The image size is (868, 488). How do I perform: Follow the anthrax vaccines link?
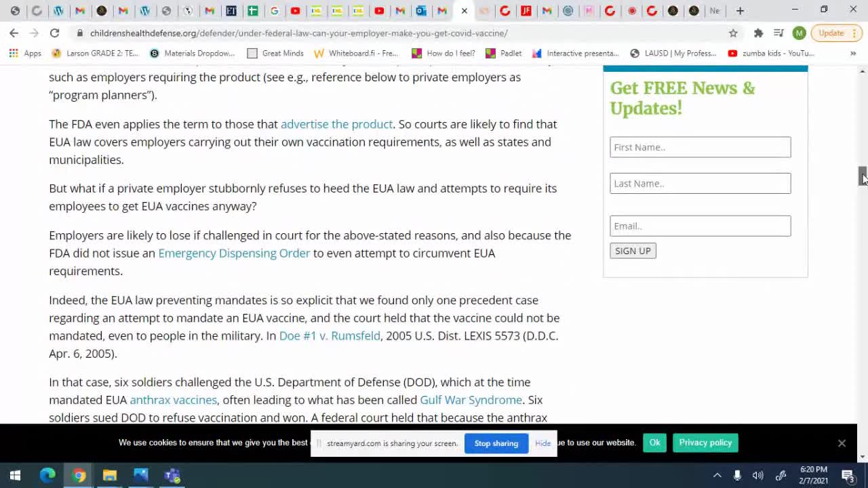(174, 400)
